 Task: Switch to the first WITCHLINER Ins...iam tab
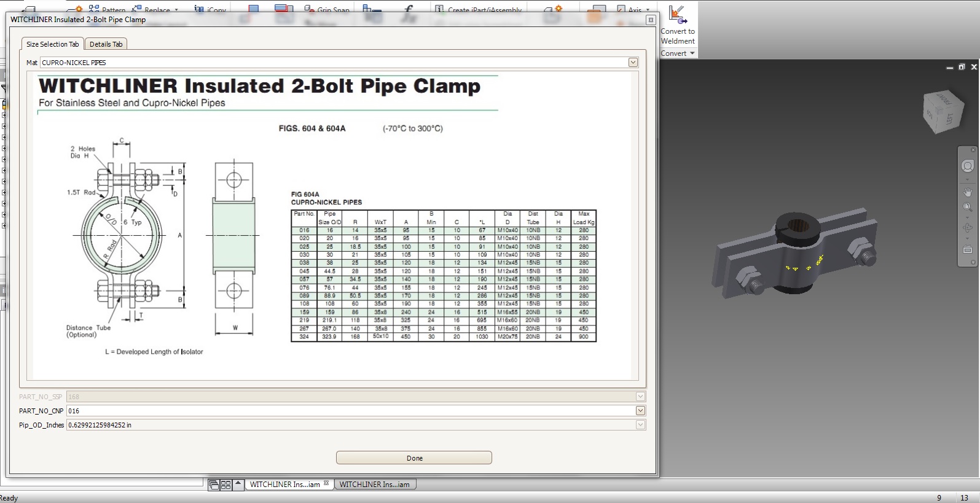[x=284, y=485]
